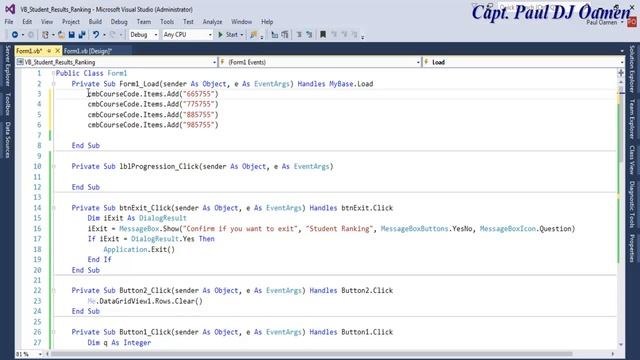Click the horizontal scrollbar of the code editor

(331, 354)
